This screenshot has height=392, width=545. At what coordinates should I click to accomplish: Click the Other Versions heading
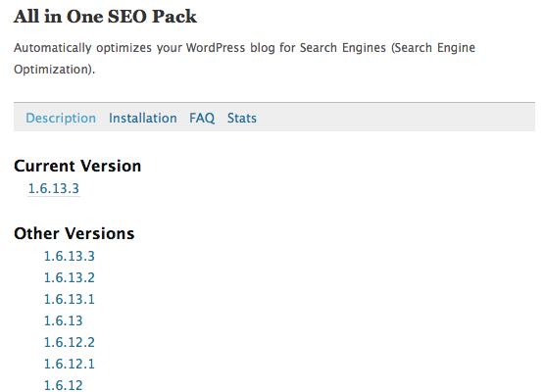click(74, 233)
